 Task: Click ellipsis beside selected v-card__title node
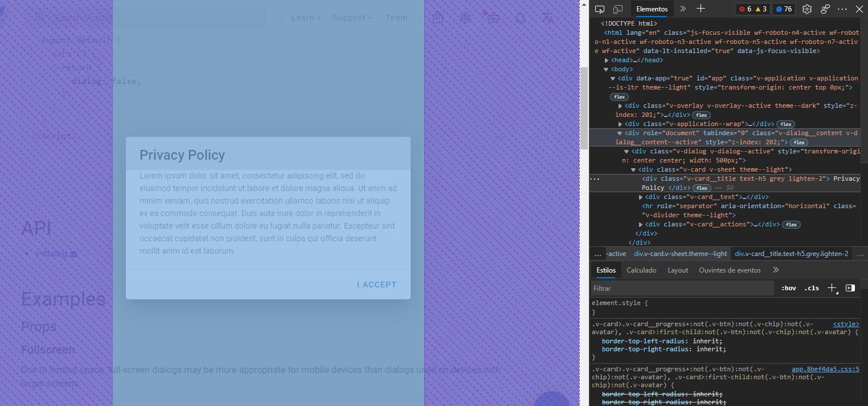click(x=595, y=179)
